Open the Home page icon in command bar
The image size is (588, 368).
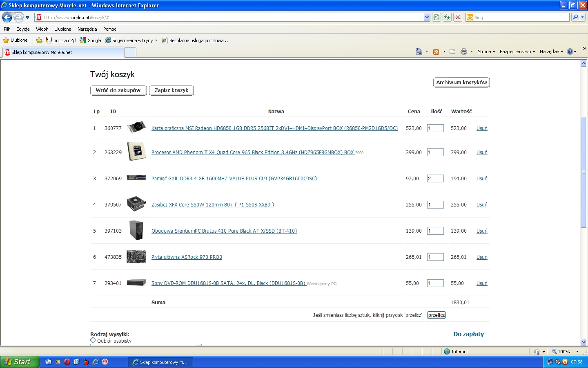tap(419, 52)
